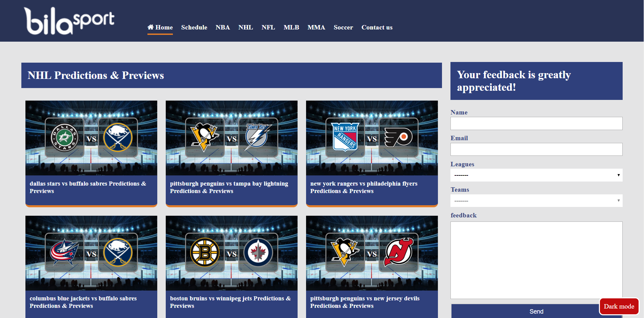Expand the Teams dropdown

[x=537, y=201]
